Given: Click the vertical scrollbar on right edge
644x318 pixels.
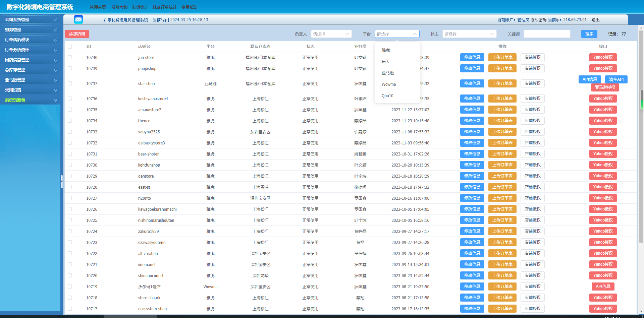Looking at the screenshot, I should (x=641, y=134).
